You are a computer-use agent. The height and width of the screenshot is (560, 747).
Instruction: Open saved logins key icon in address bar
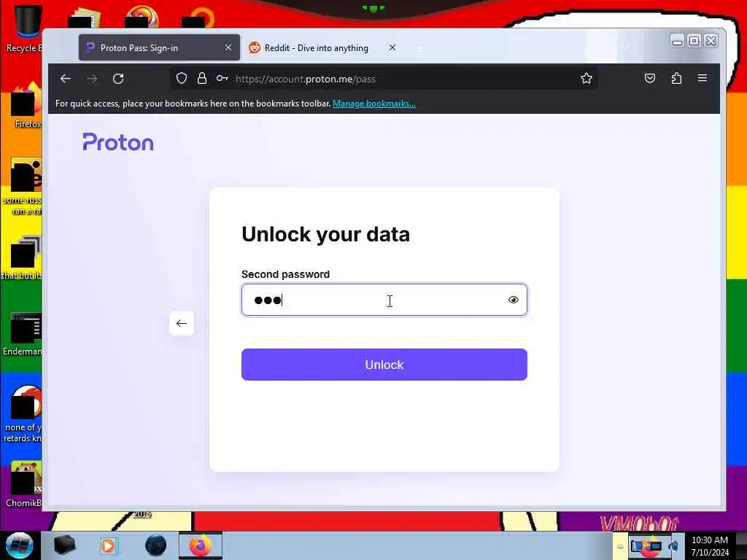(x=222, y=79)
